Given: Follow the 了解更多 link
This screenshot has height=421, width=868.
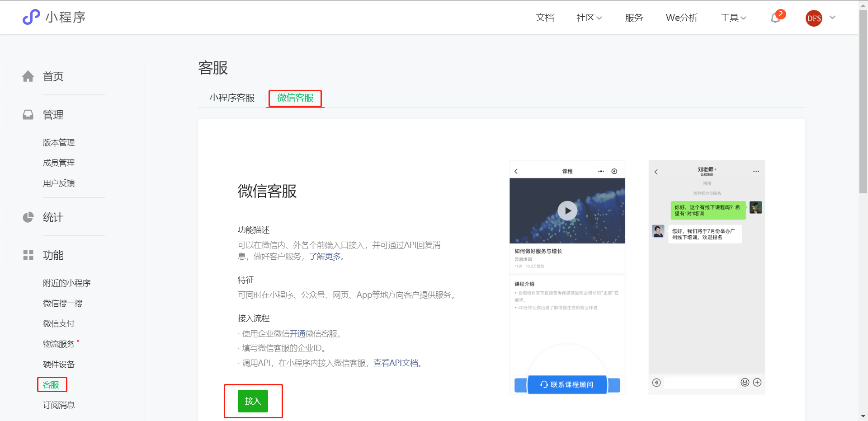Looking at the screenshot, I should tap(325, 257).
